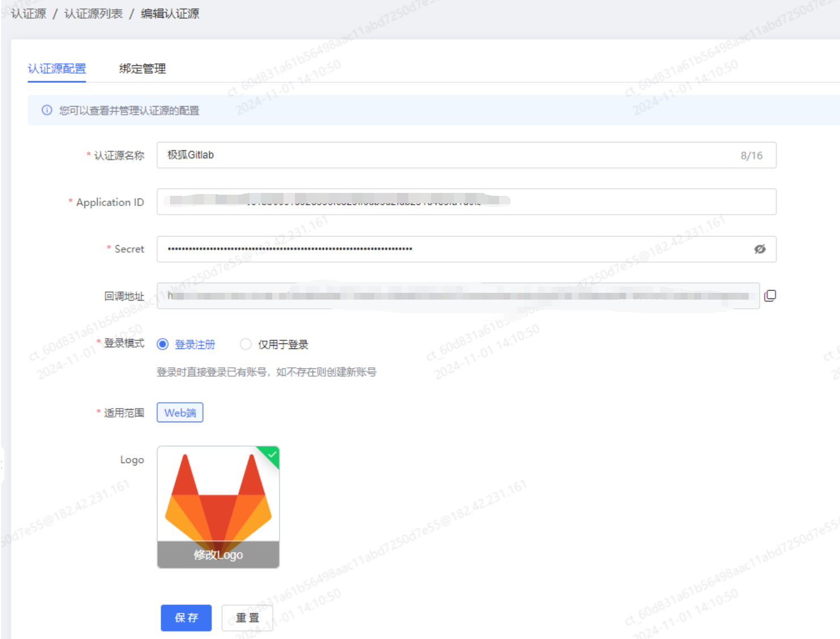Toggle Secret visibility with the eye icon
Viewport: 840px width, 639px height.
coord(760,249)
